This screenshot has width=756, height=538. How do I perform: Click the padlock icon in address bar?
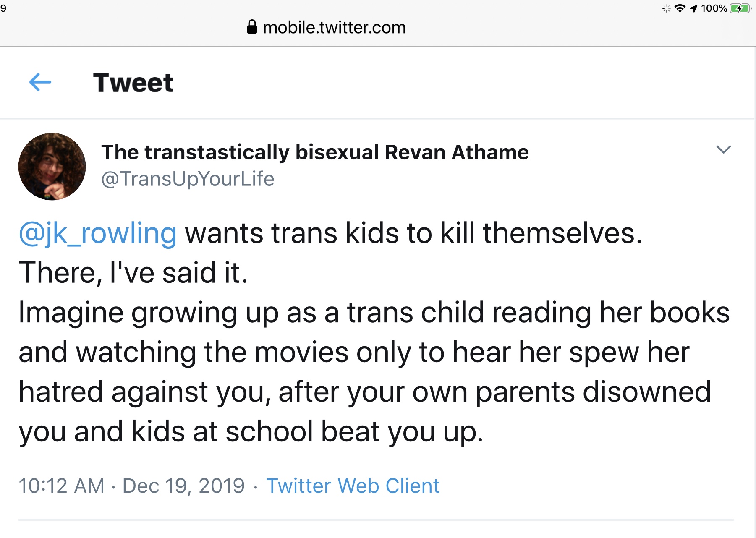252,27
